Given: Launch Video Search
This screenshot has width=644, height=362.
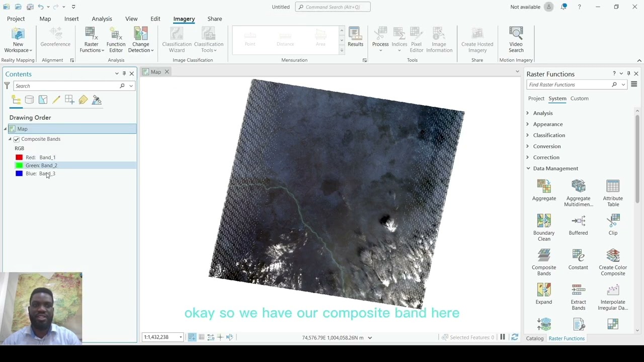Looking at the screenshot, I should (x=516, y=40).
